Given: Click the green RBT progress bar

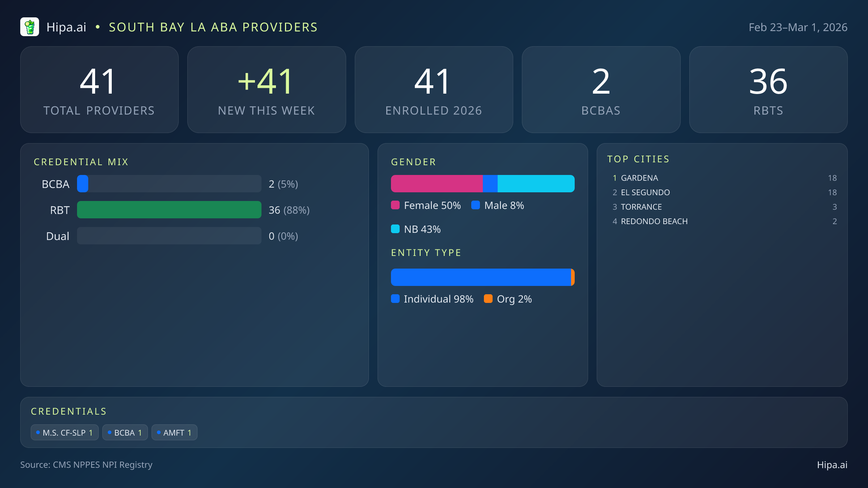Looking at the screenshot, I should click(x=169, y=210).
